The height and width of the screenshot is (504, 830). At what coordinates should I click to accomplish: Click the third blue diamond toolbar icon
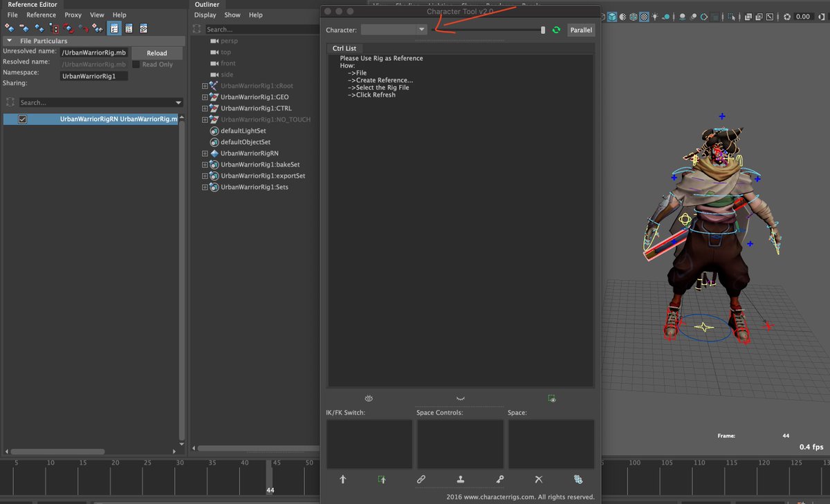coord(39,28)
